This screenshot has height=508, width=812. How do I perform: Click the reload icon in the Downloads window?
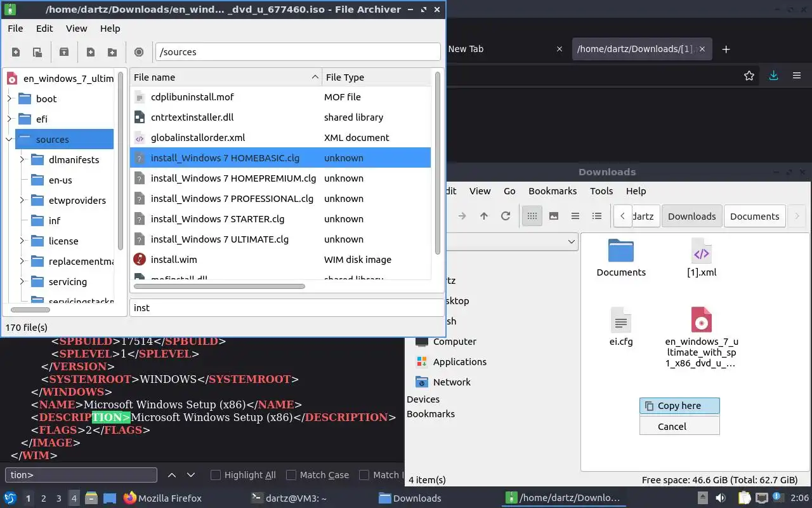point(506,216)
